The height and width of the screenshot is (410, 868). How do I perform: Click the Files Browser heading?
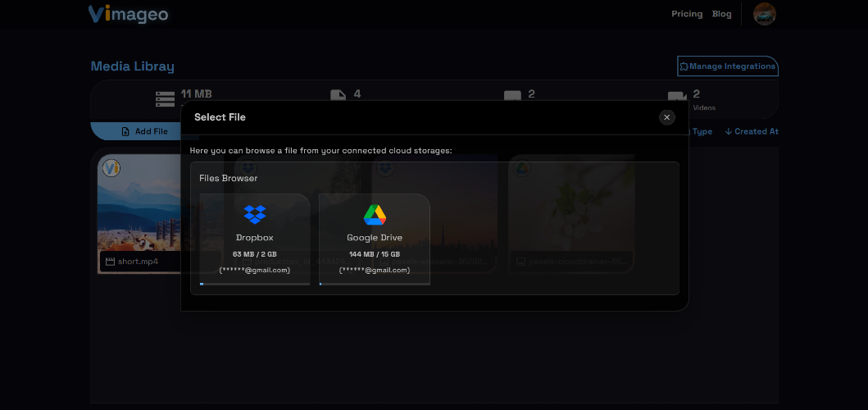pyautogui.click(x=228, y=179)
